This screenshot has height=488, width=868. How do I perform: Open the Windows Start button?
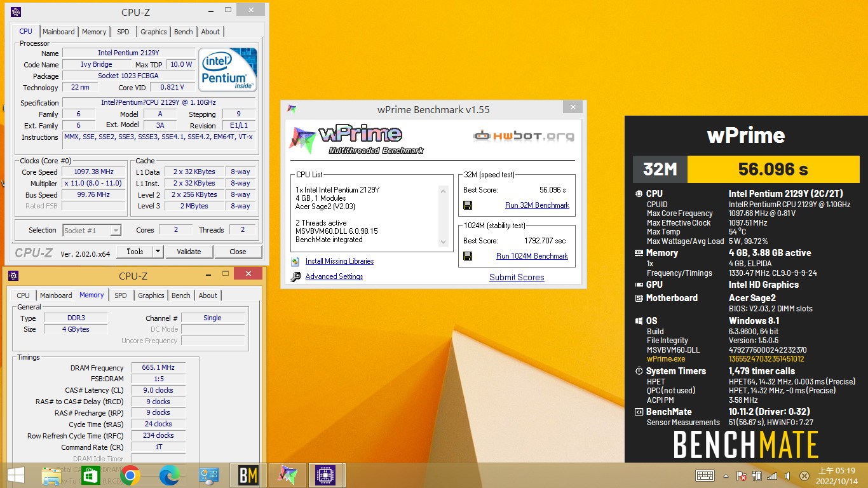pyautogui.click(x=16, y=475)
